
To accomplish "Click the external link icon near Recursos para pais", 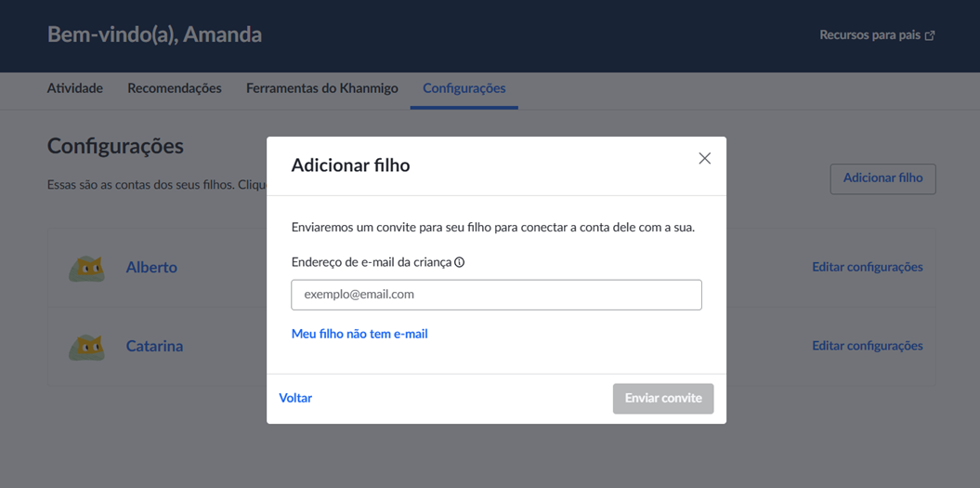I will click(930, 35).
